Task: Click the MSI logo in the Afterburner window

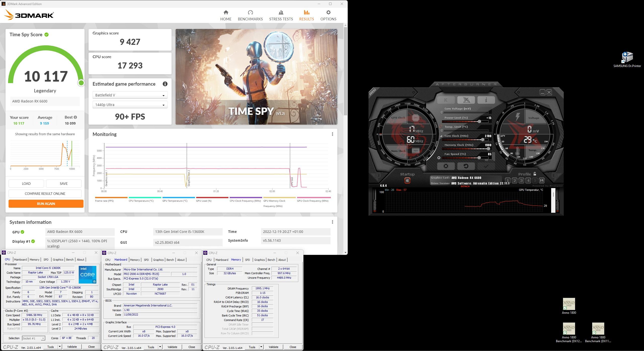Action: coord(373,92)
